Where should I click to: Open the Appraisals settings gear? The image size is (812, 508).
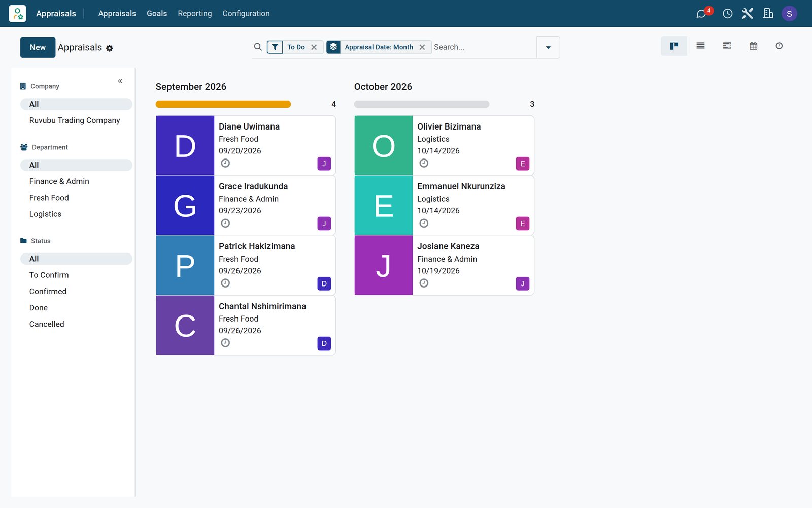pyautogui.click(x=110, y=48)
